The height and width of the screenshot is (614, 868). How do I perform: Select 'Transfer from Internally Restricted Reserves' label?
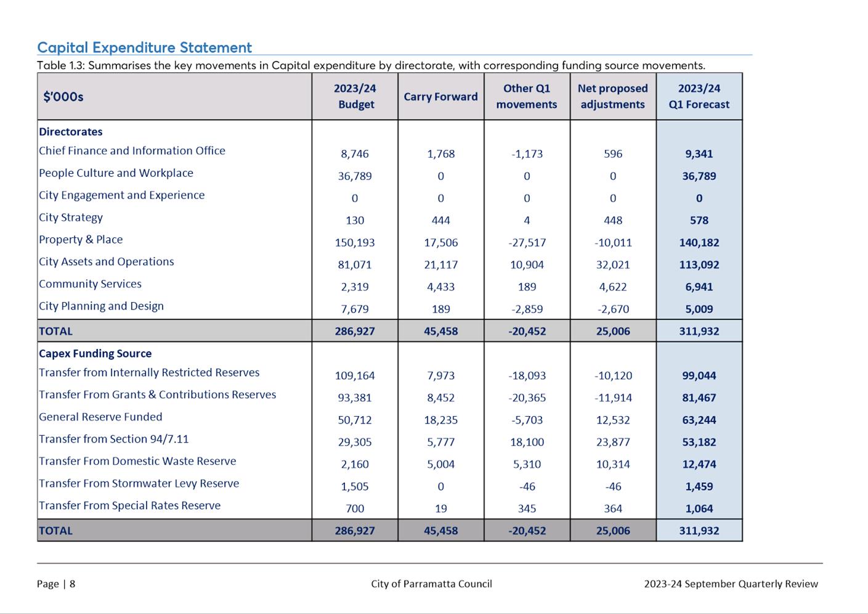(x=149, y=372)
